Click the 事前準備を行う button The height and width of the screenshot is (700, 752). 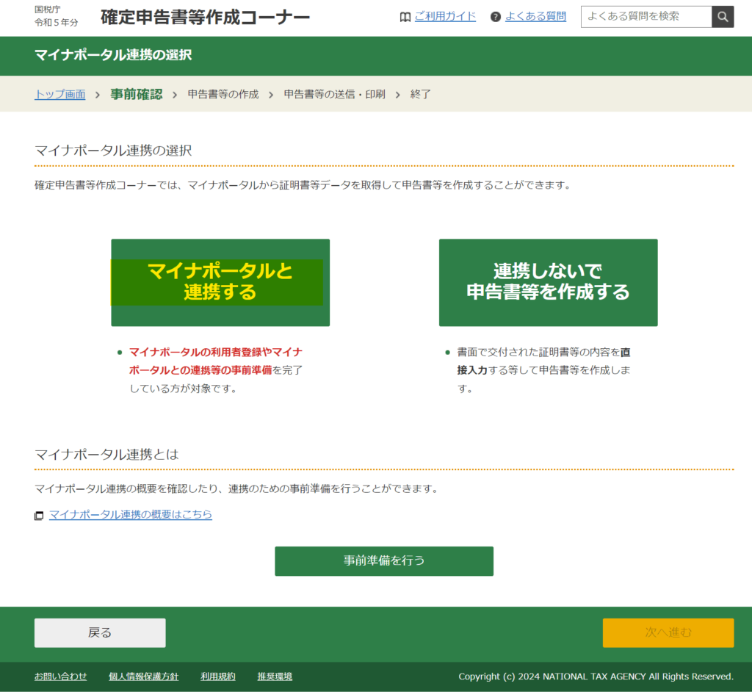(384, 561)
